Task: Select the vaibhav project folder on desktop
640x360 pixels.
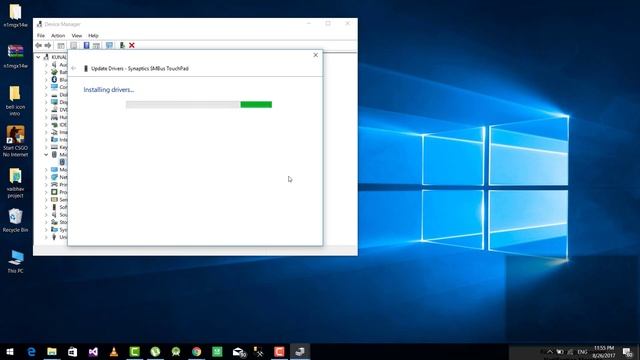Action: tap(16, 183)
